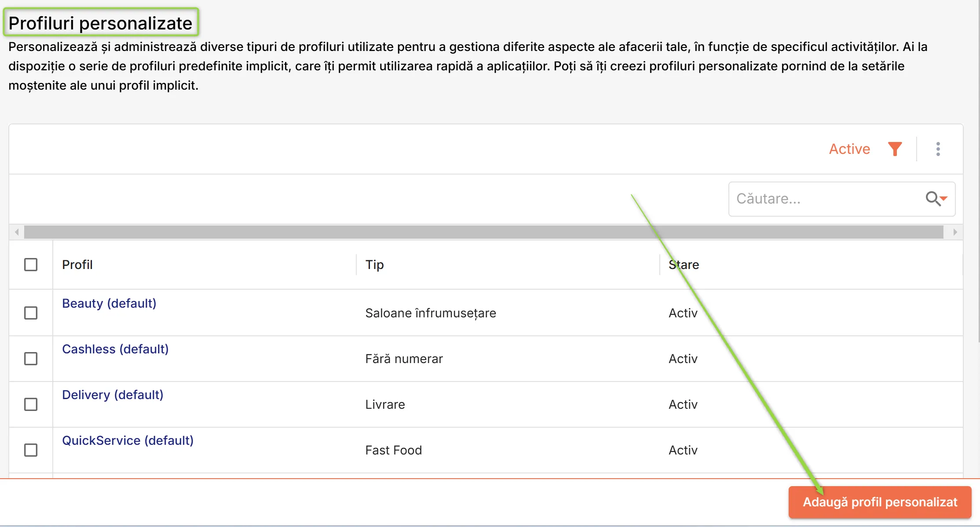Sort by the Profil column header
This screenshot has width=980, height=527.
(77, 265)
